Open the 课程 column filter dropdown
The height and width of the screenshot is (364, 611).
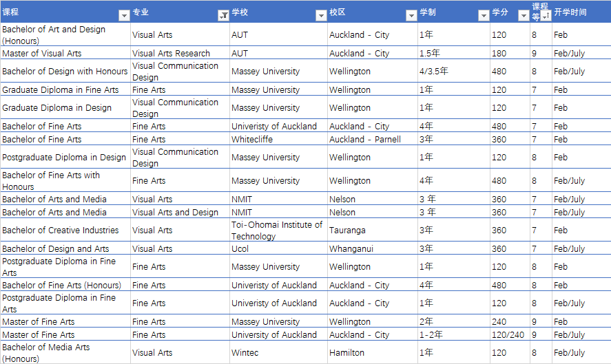click(x=124, y=16)
